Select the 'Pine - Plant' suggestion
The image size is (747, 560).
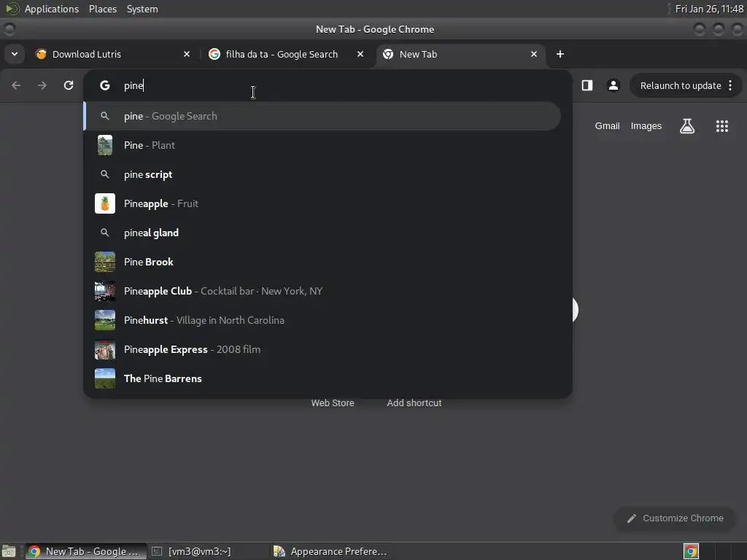322,145
